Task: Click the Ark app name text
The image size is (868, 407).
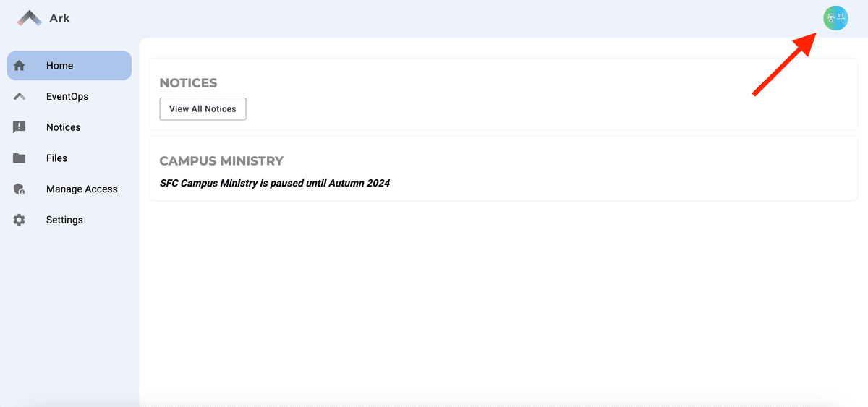Action: [60, 18]
